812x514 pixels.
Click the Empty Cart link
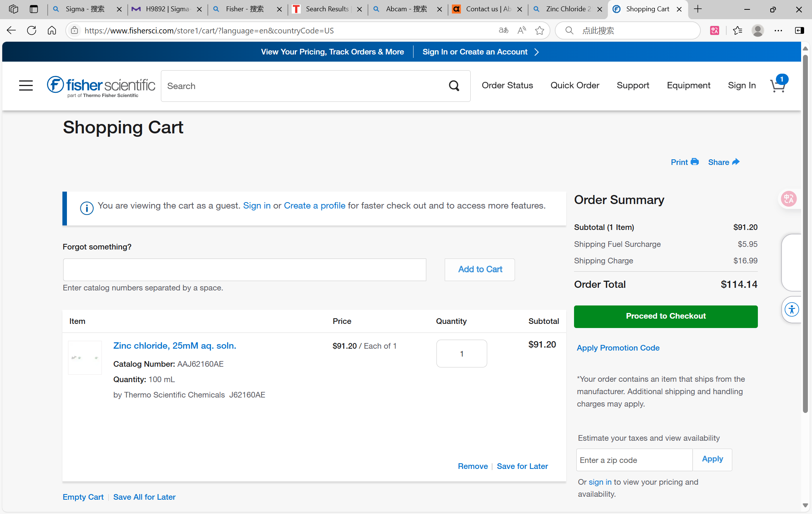(x=83, y=497)
